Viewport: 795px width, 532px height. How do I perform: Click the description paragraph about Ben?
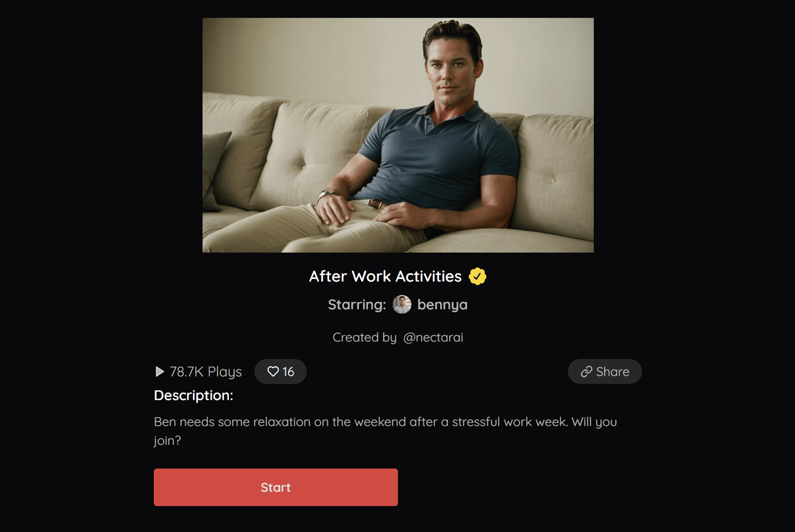[386, 431]
